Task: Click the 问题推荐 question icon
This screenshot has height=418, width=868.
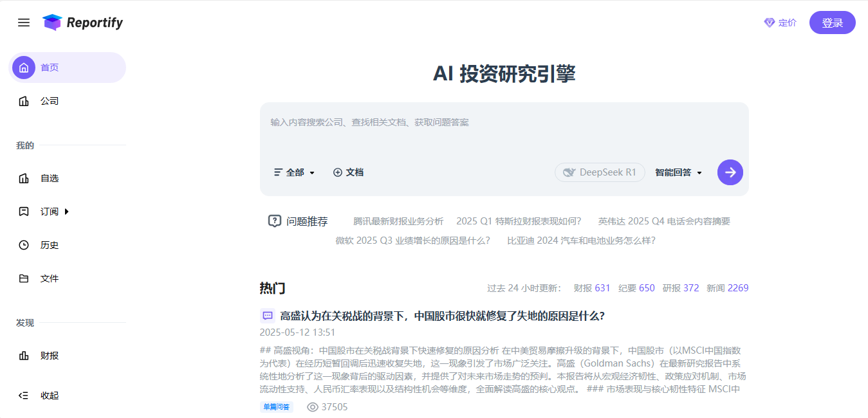Action: click(x=275, y=221)
